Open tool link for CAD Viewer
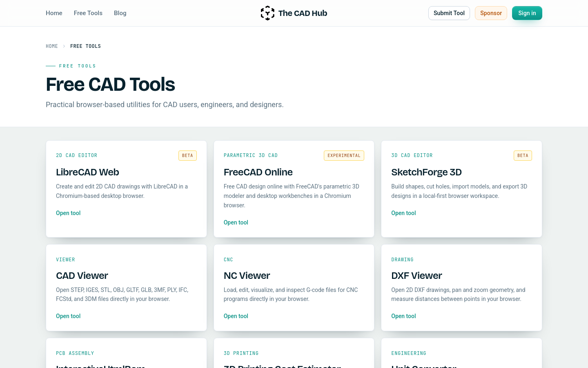Image resolution: width=588 pixels, height=368 pixels. point(68,316)
